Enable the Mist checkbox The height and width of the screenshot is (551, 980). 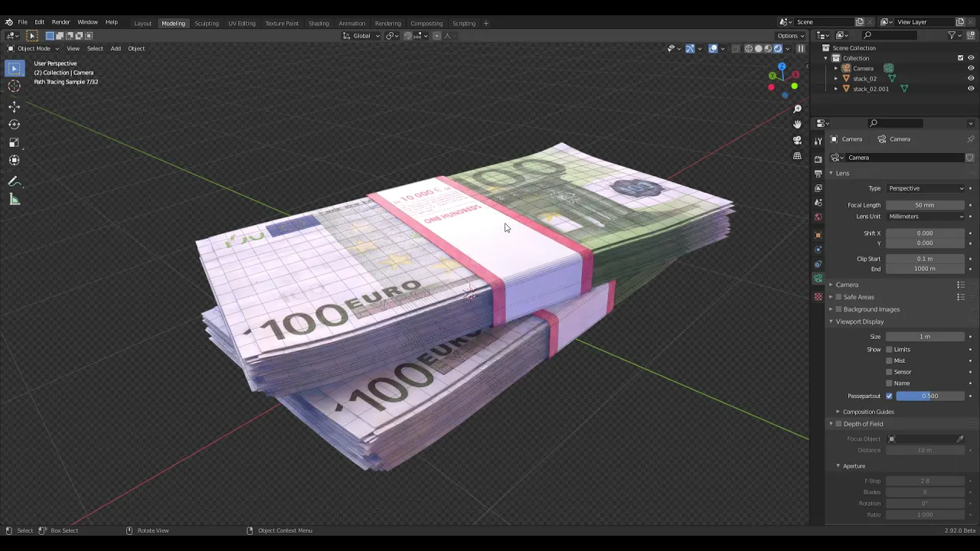click(889, 360)
